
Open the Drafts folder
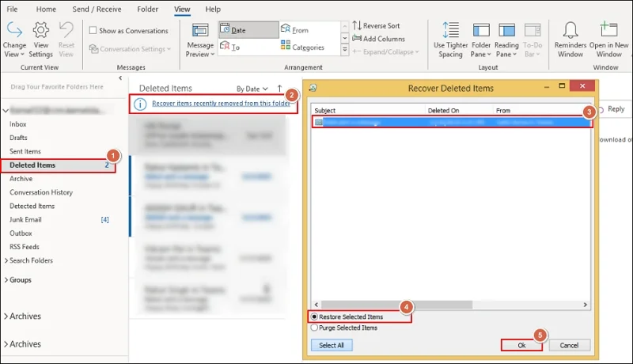click(x=18, y=138)
